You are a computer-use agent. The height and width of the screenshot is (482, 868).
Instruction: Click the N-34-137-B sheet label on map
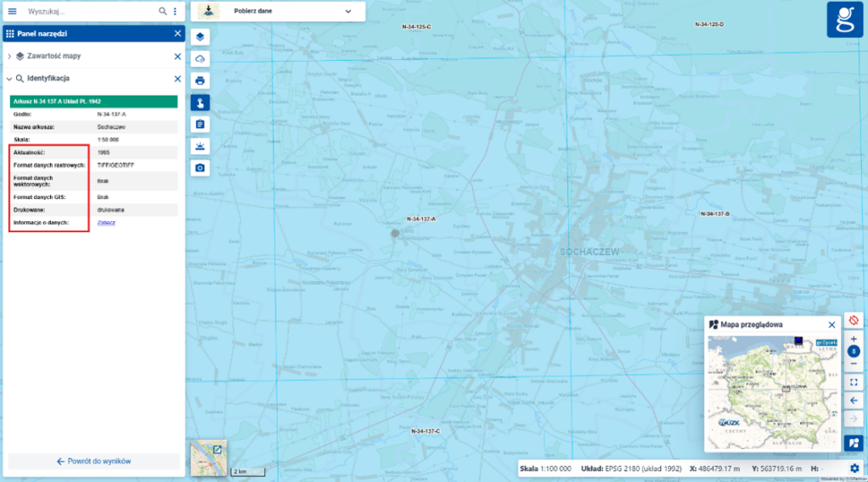click(x=715, y=213)
